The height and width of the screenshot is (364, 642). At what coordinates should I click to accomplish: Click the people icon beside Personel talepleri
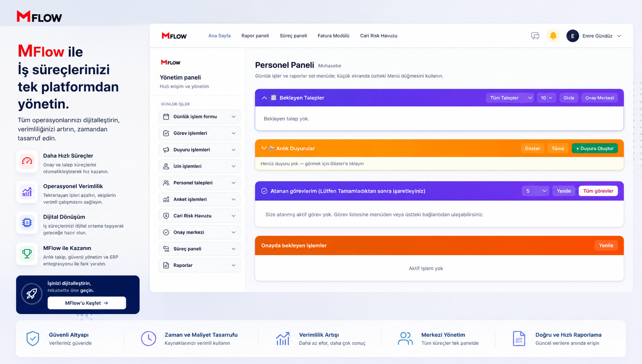pyautogui.click(x=166, y=183)
